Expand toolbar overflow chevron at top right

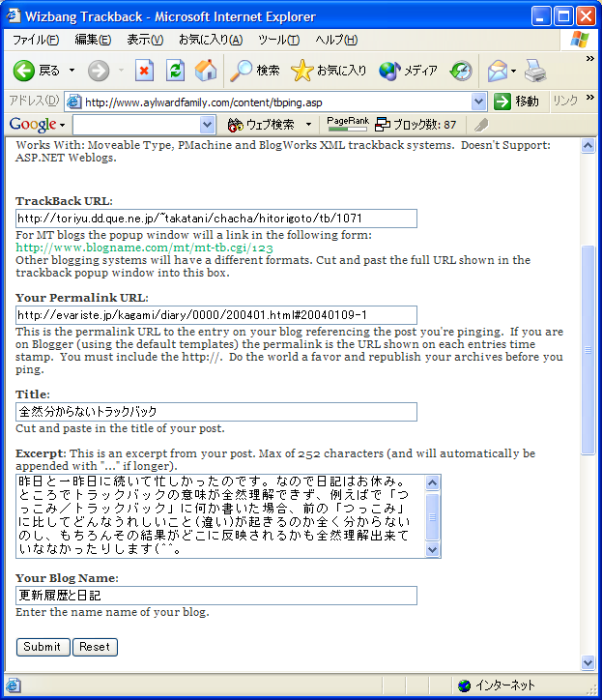coord(590,58)
